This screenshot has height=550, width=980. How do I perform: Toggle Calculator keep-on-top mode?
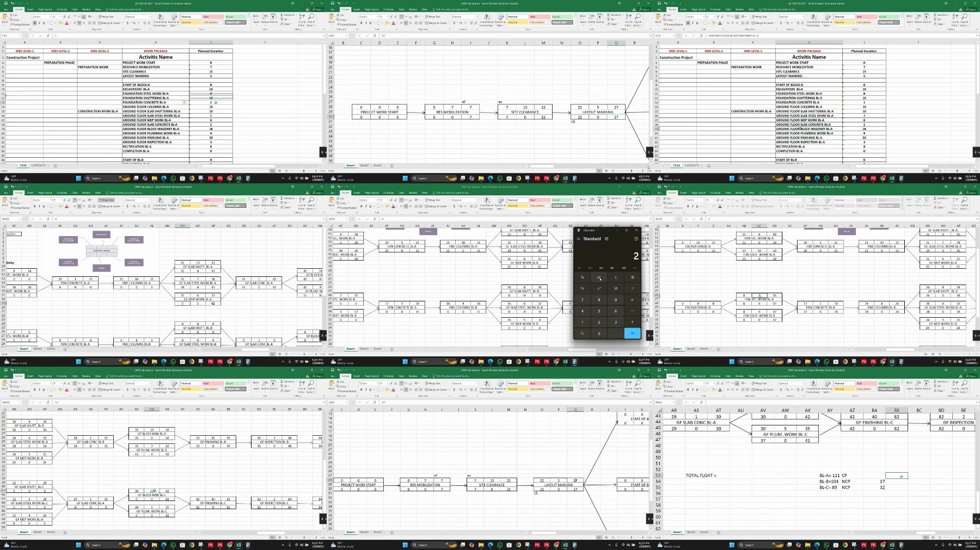coord(607,239)
